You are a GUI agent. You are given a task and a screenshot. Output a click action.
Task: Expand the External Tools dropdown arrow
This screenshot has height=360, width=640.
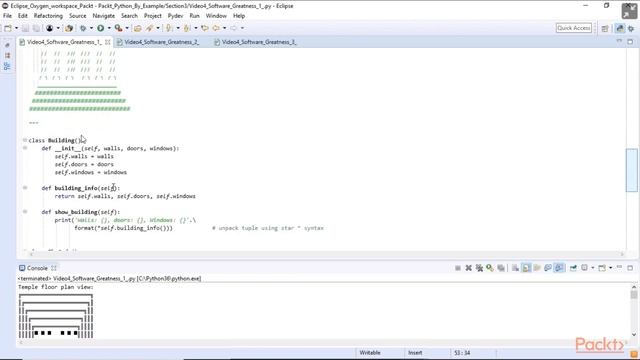[127, 28]
